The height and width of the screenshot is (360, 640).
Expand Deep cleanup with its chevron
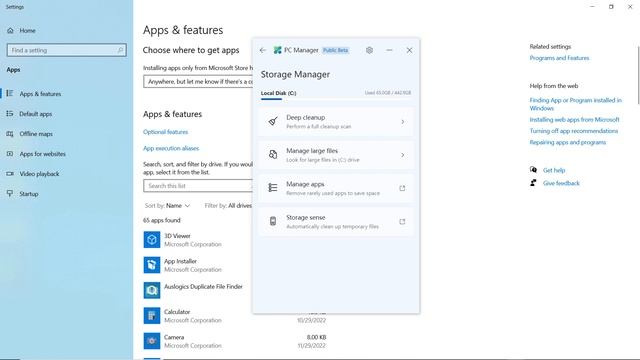[402, 122]
